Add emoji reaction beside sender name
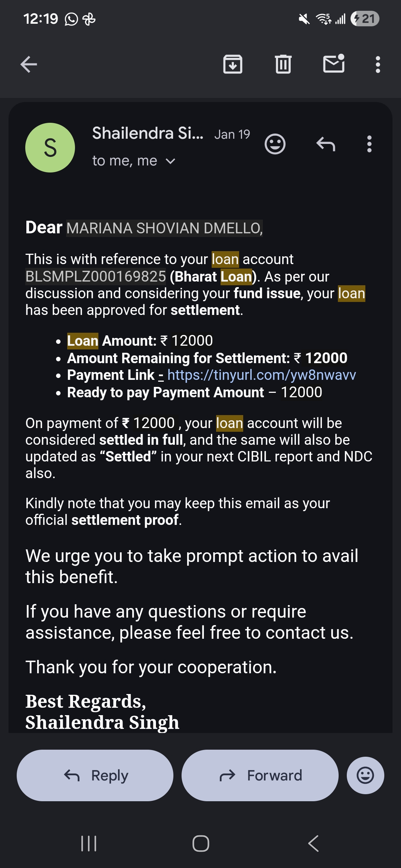This screenshot has width=401, height=868. [275, 144]
